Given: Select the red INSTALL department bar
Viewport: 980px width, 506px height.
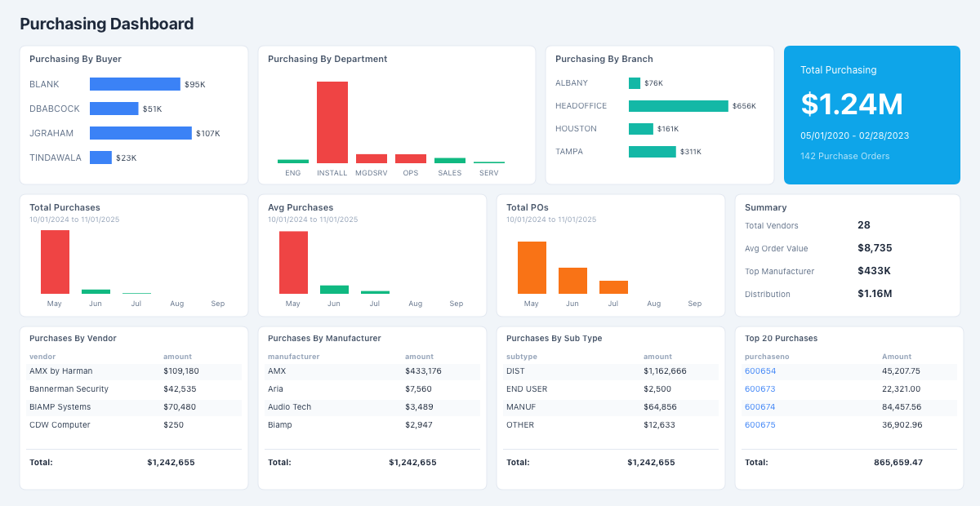Looking at the screenshot, I should point(332,122).
